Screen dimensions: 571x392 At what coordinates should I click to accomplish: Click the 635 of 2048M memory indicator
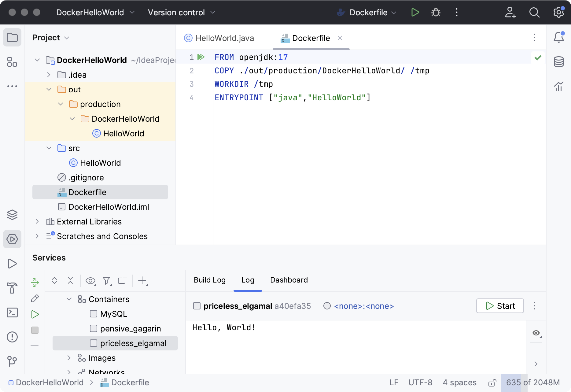[x=532, y=382]
